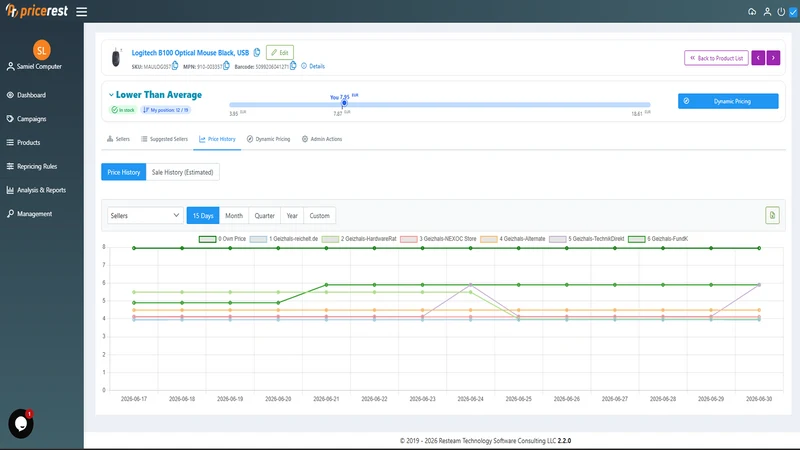
Task: Copy the MPN value with its icon
Action: click(x=227, y=66)
